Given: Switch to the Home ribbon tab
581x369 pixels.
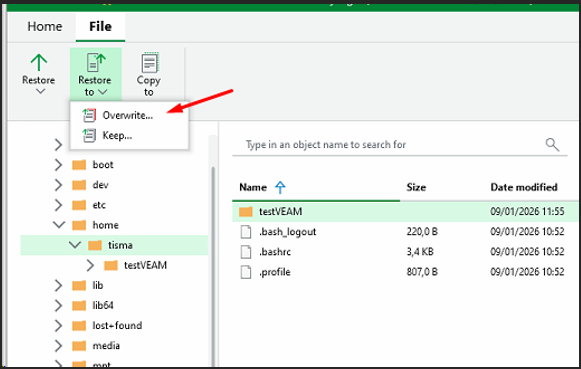Looking at the screenshot, I should [45, 27].
